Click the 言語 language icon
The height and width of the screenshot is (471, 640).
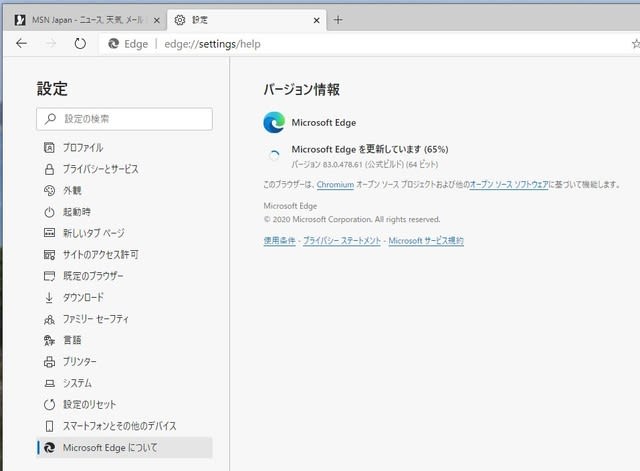coord(49,340)
